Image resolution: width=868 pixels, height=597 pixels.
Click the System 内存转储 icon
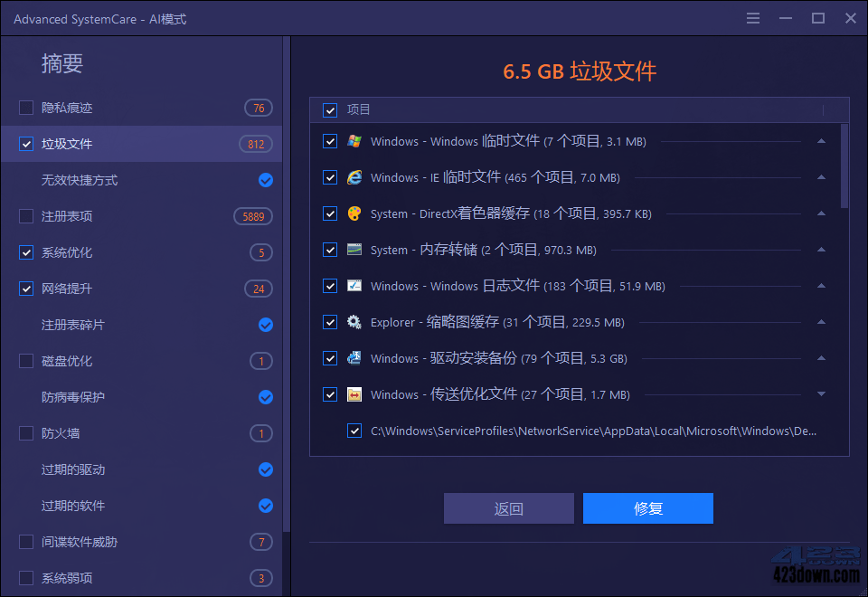click(354, 250)
